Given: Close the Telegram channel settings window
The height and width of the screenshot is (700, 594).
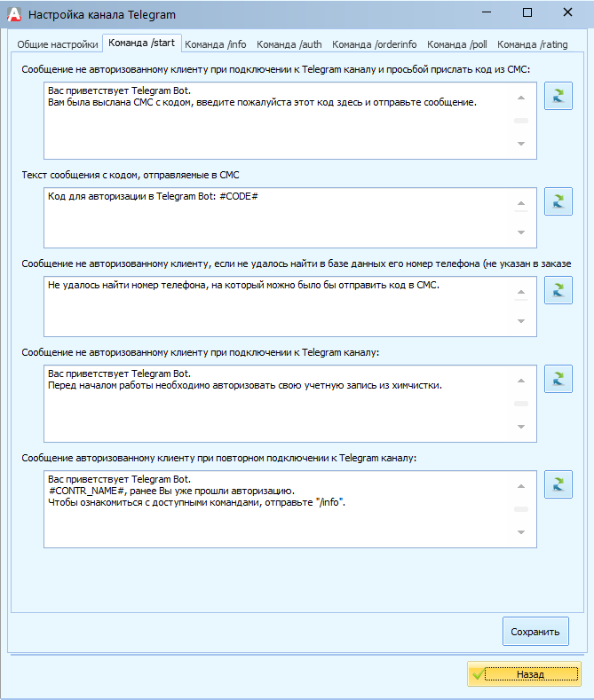Looking at the screenshot, I should (x=567, y=12).
